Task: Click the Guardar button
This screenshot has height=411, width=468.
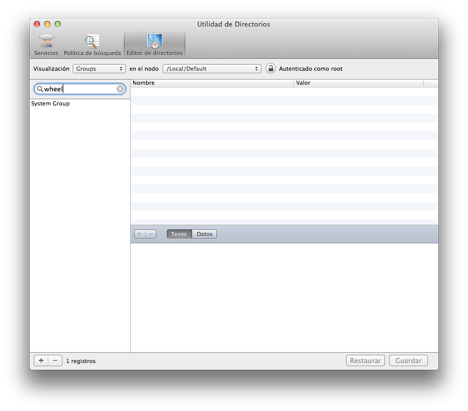Action: coord(408,360)
